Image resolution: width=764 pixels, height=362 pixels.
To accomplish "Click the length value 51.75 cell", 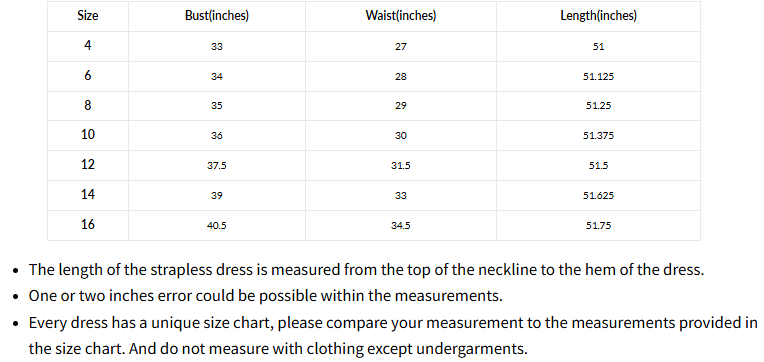I will (x=598, y=226).
